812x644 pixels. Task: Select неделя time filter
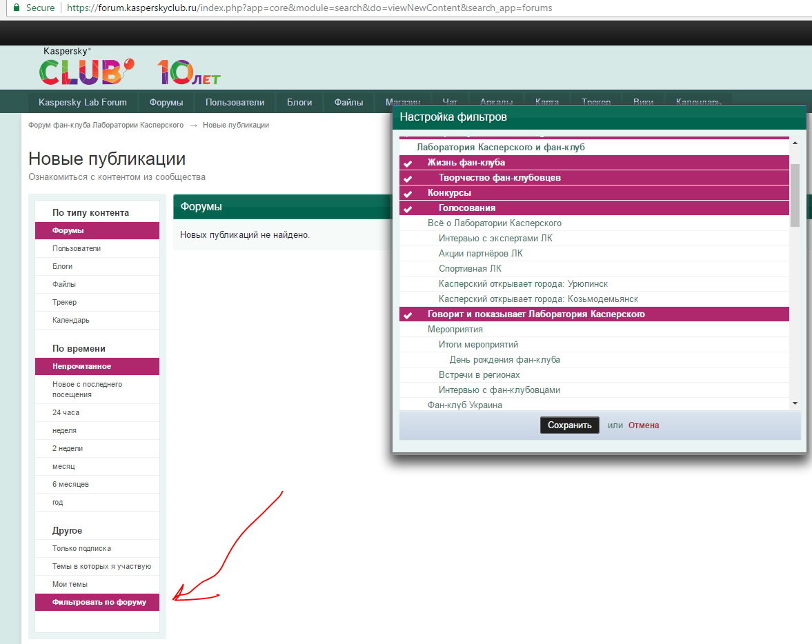[x=97, y=430]
